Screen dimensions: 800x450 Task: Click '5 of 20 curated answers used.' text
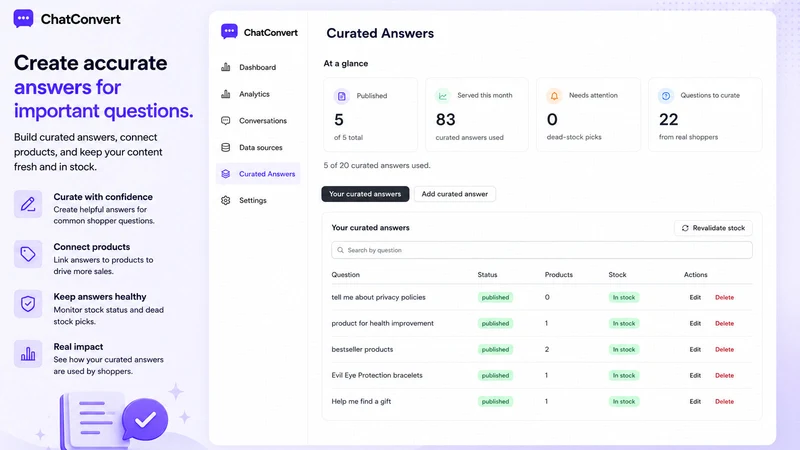coord(377,165)
